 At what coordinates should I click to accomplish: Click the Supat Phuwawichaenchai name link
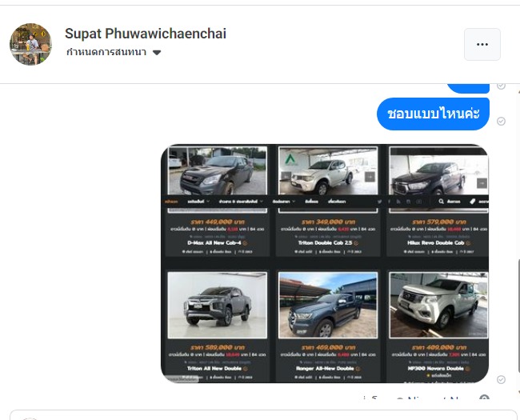(146, 34)
